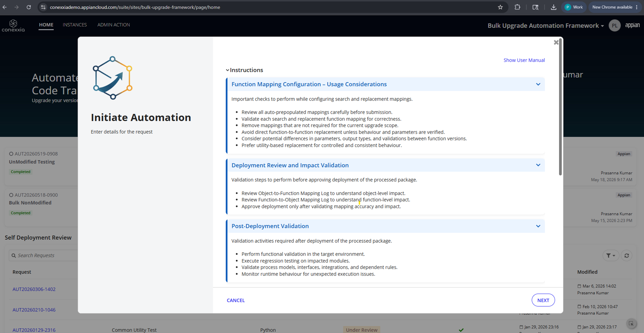Viewport: 644px width, 333px height.
Task: Click the Appian tag on the first card
Action: [x=624, y=154]
